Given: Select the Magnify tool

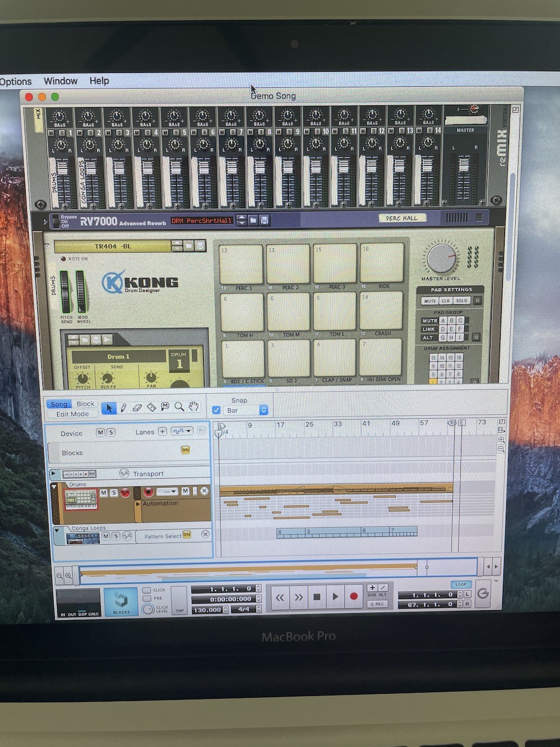Looking at the screenshot, I should (x=179, y=407).
